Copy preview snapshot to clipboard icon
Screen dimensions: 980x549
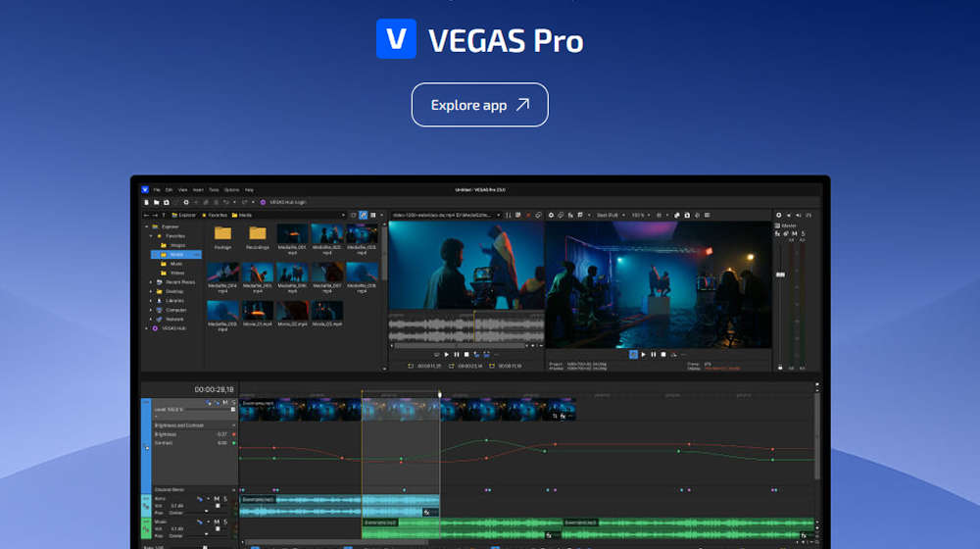point(677,215)
